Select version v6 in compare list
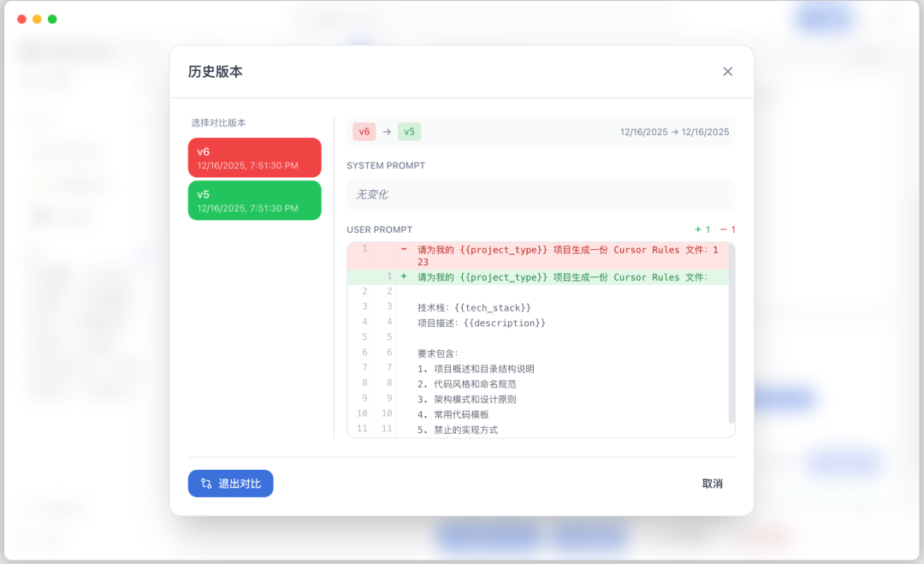The height and width of the screenshot is (564, 924). (255, 158)
